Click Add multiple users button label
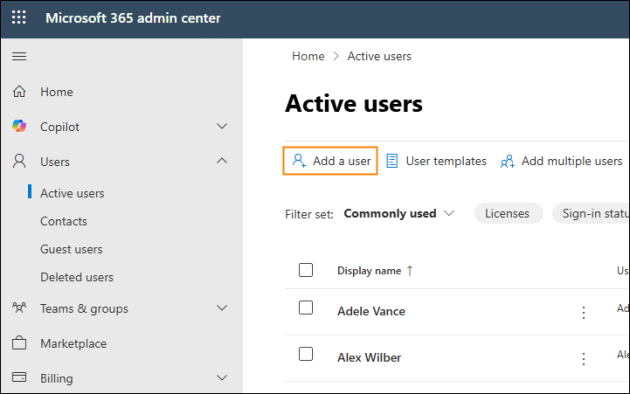Image resolution: width=630 pixels, height=394 pixels. tap(572, 161)
